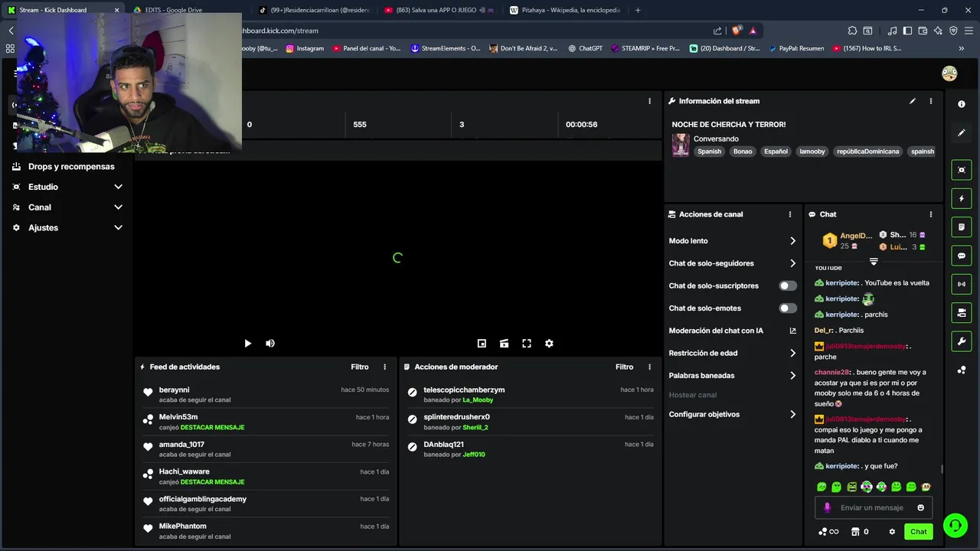Click moderator name La_Mooby in ban list
This screenshot has width=980, height=551.
(478, 400)
